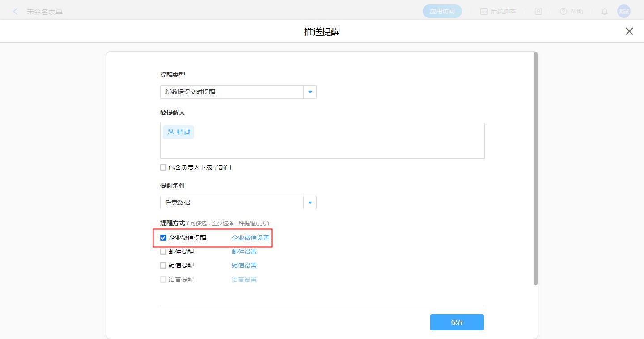
Task: Close the 推送提醒 dialog
Action: (x=629, y=31)
